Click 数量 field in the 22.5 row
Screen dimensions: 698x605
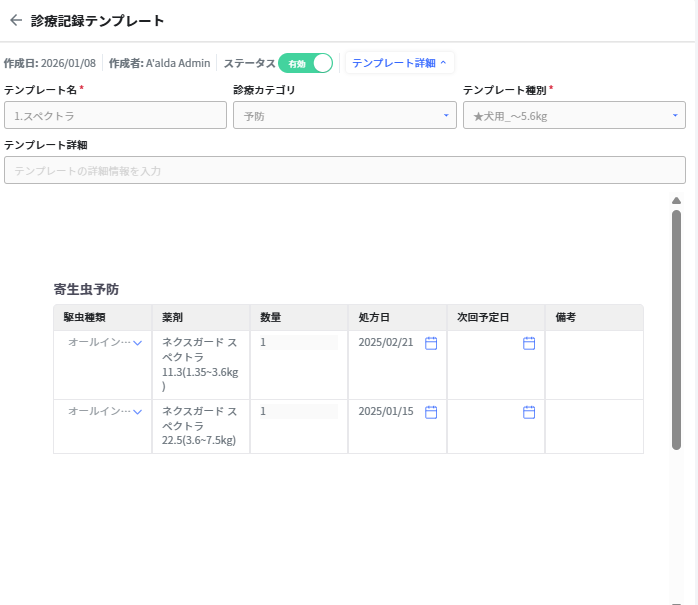[299, 411]
